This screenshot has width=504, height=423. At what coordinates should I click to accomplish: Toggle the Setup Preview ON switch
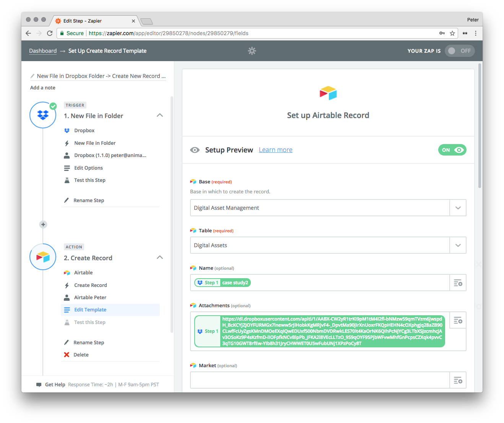point(452,150)
